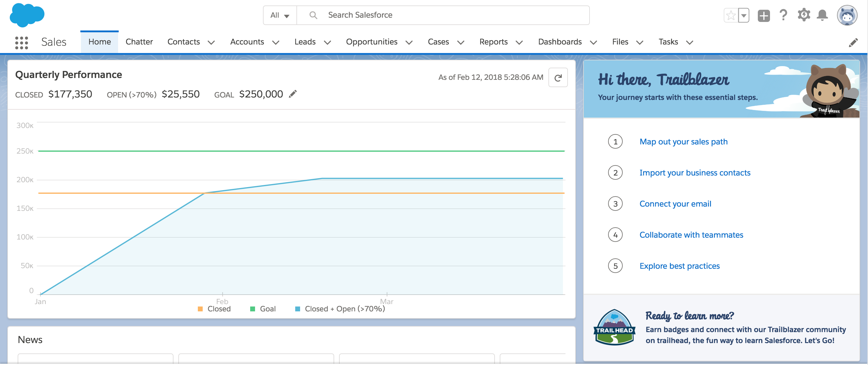This screenshot has width=868, height=365.
Task: Expand the Files tab chevron
Action: (639, 43)
